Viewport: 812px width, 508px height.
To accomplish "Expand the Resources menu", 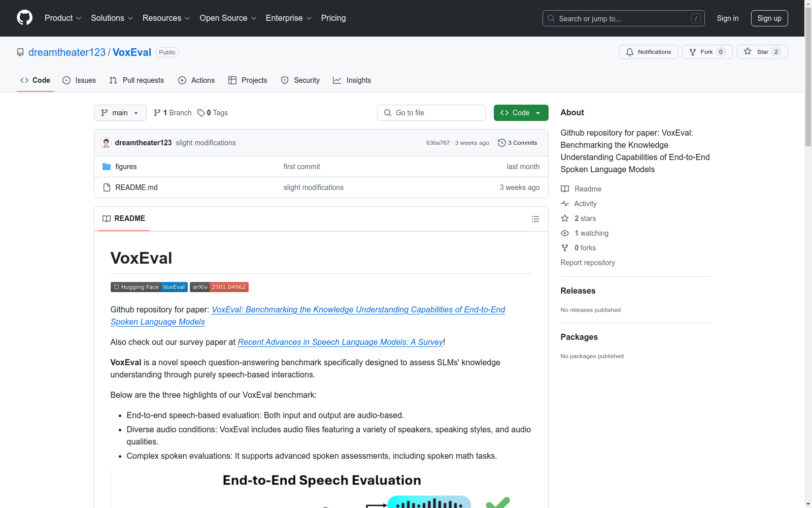I will [166, 18].
